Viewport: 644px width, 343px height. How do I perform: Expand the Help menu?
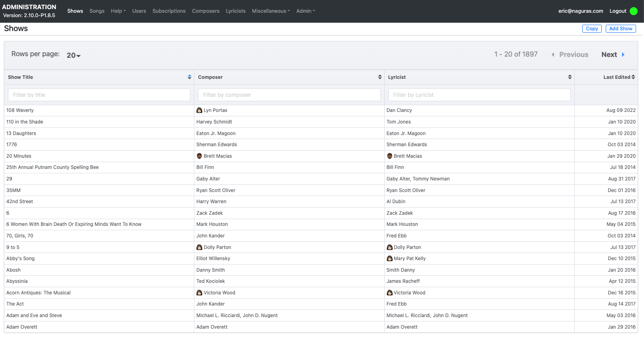pos(118,11)
